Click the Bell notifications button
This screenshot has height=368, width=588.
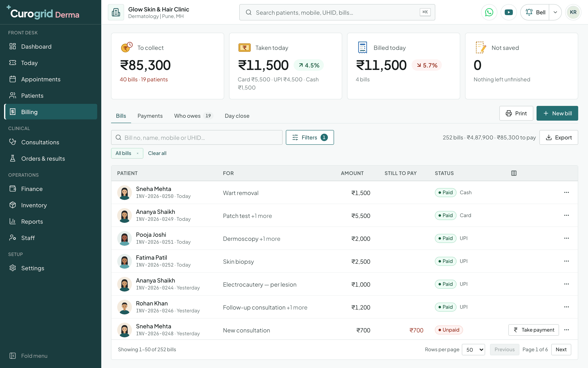click(x=535, y=12)
